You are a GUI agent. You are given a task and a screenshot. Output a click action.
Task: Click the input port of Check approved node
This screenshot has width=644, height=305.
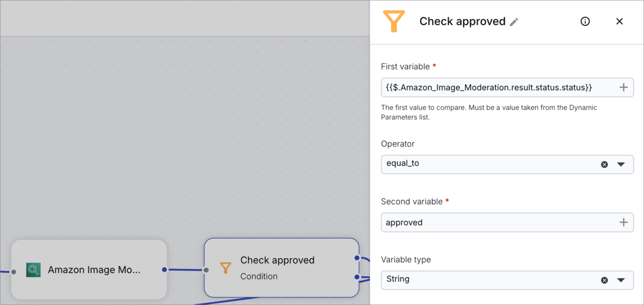pos(206,270)
